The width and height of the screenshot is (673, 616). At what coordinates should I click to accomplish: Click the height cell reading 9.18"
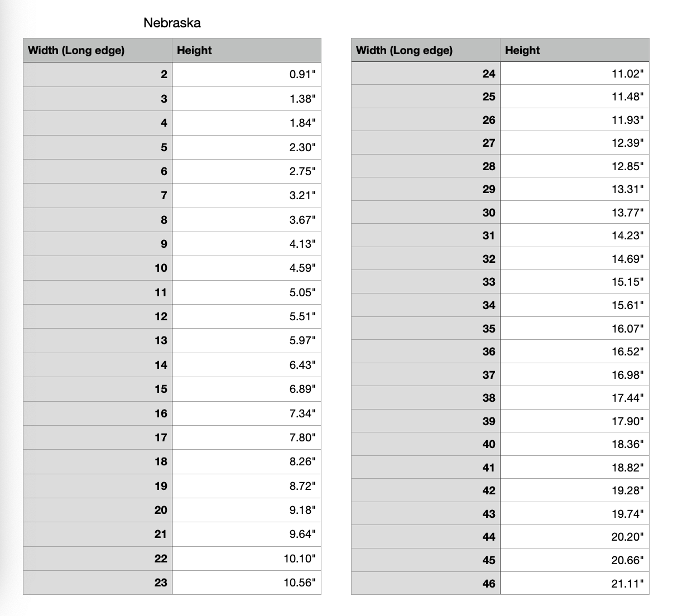point(302,510)
